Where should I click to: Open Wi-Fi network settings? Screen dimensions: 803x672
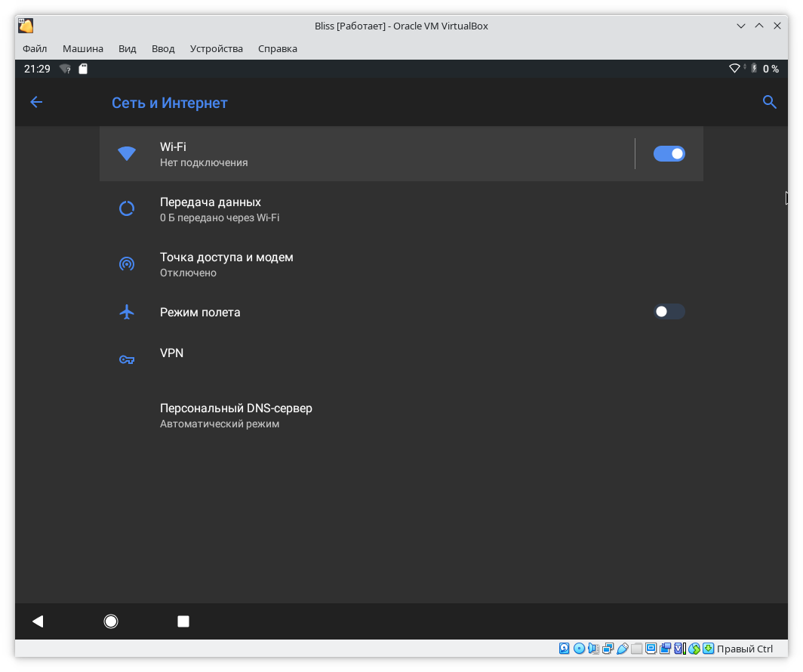(x=362, y=154)
